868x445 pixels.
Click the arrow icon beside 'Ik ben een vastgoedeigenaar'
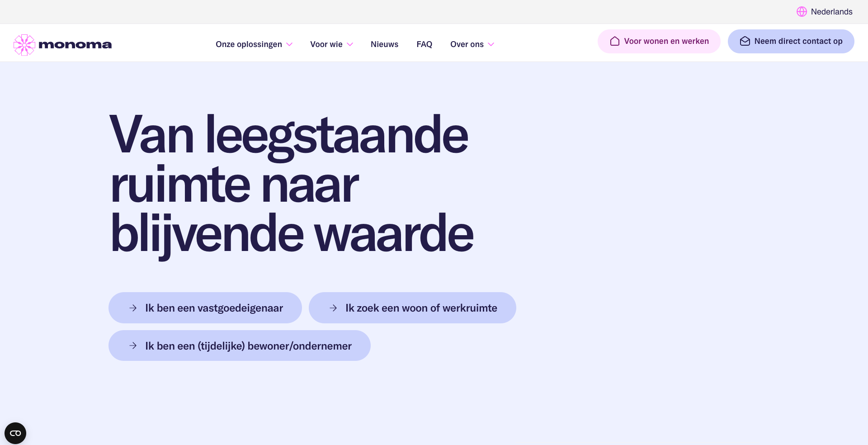click(x=133, y=308)
